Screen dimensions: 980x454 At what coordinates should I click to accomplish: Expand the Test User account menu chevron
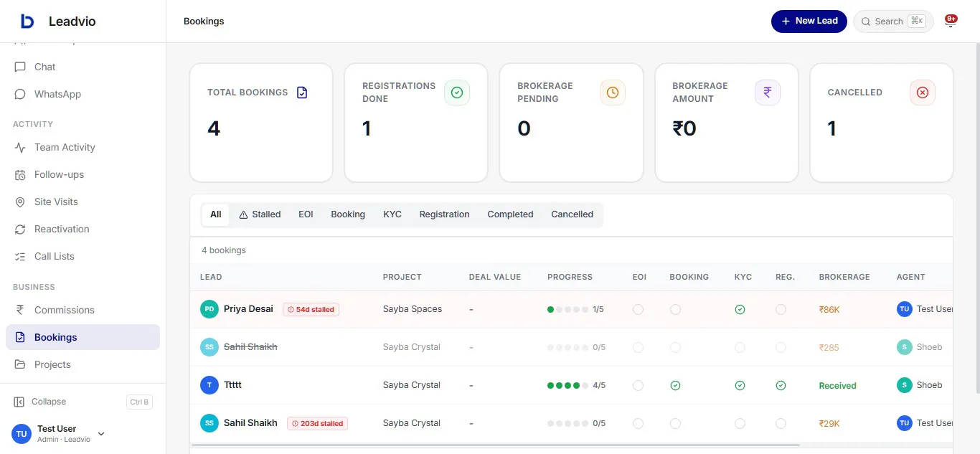[x=101, y=434]
